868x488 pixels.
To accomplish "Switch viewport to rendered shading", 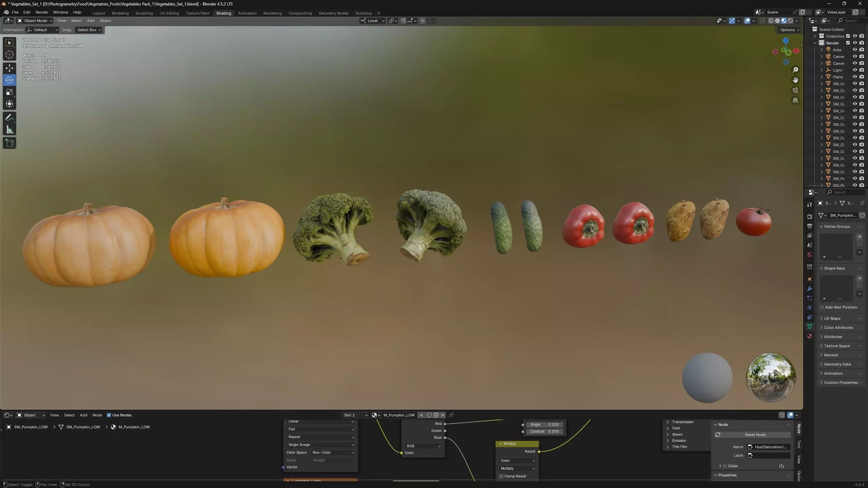I will [790, 21].
